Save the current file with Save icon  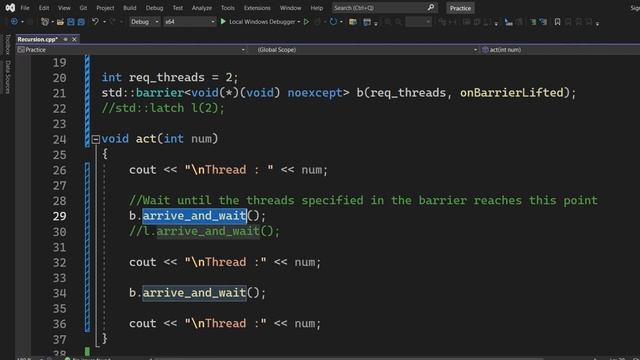point(71,22)
